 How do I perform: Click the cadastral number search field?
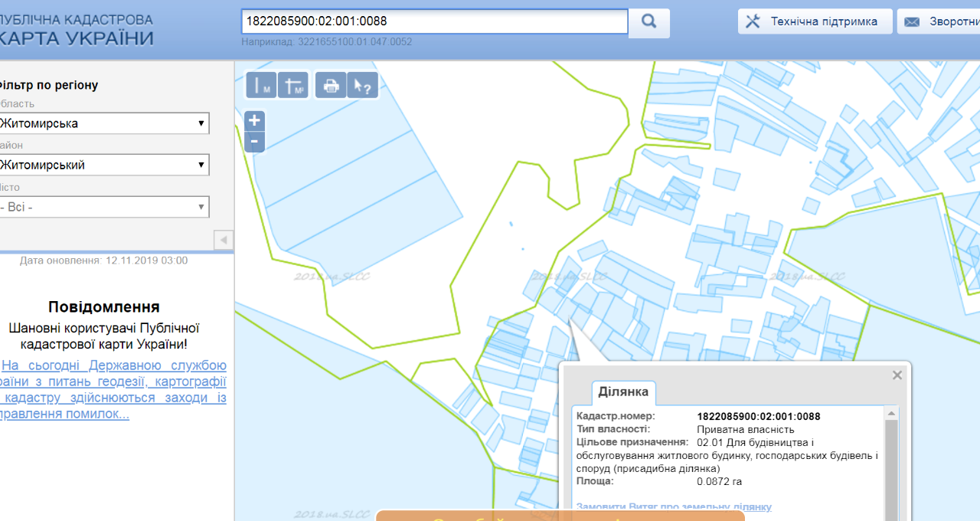tap(434, 21)
